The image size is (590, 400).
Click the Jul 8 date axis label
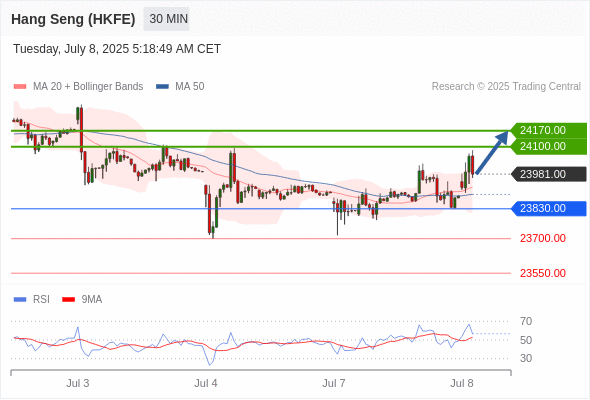click(462, 383)
